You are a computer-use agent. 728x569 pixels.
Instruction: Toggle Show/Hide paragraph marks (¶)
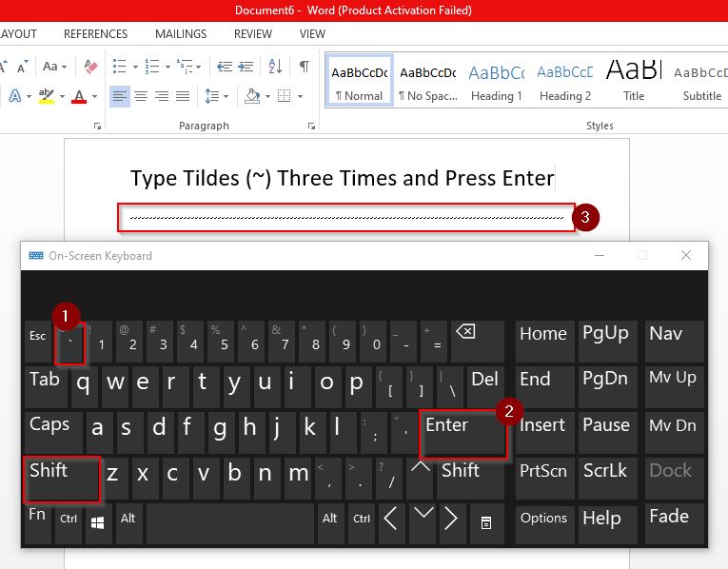(x=305, y=67)
